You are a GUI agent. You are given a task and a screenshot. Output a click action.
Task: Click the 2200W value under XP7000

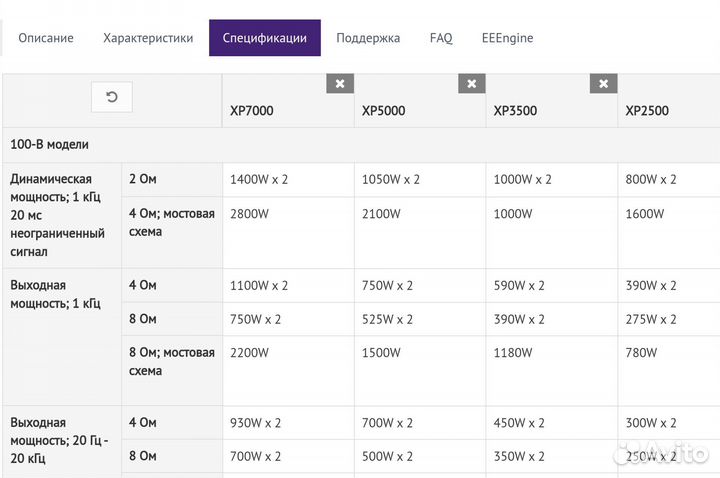click(x=249, y=352)
